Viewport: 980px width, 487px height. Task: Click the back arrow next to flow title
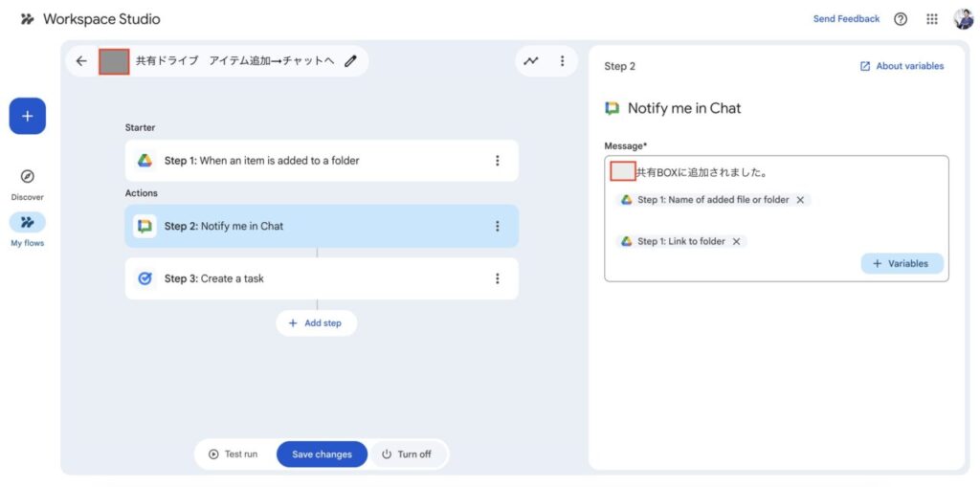81,61
